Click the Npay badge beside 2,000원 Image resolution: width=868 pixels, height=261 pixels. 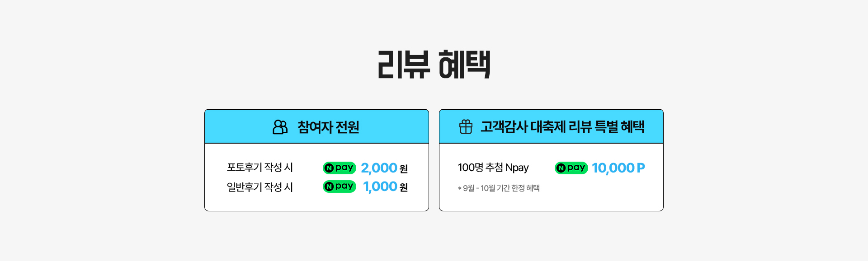[340, 168]
